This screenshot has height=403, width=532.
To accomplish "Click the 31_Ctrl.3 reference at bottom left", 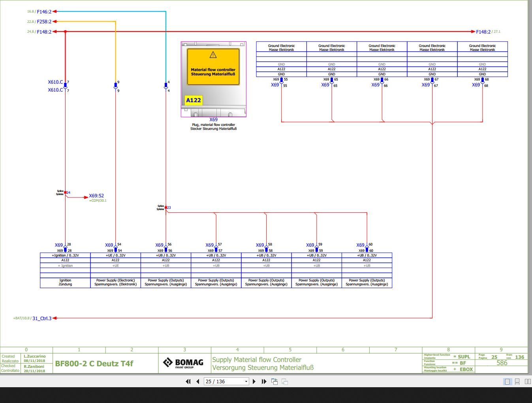I will pyautogui.click(x=41, y=318).
